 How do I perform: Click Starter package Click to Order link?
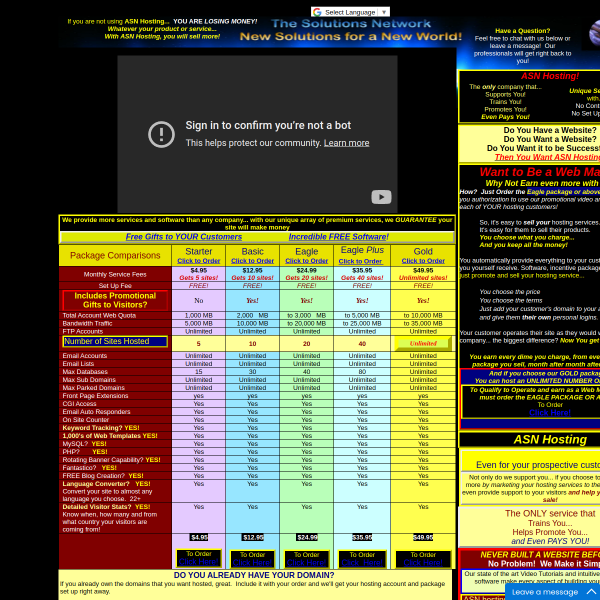click(x=199, y=261)
